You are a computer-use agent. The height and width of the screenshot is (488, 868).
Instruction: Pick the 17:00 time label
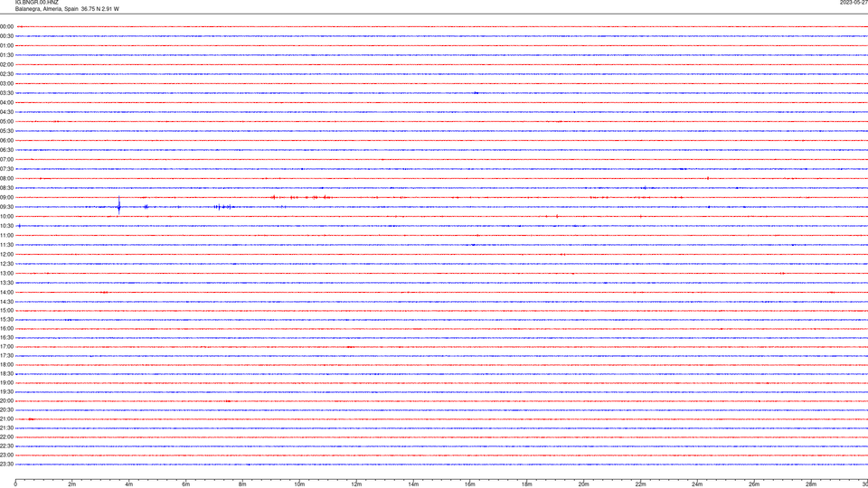coord(6,347)
